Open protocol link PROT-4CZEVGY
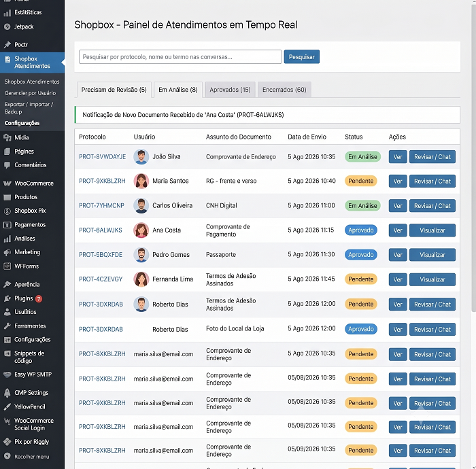Viewport: 476px width, 469px height. click(101, 279)
